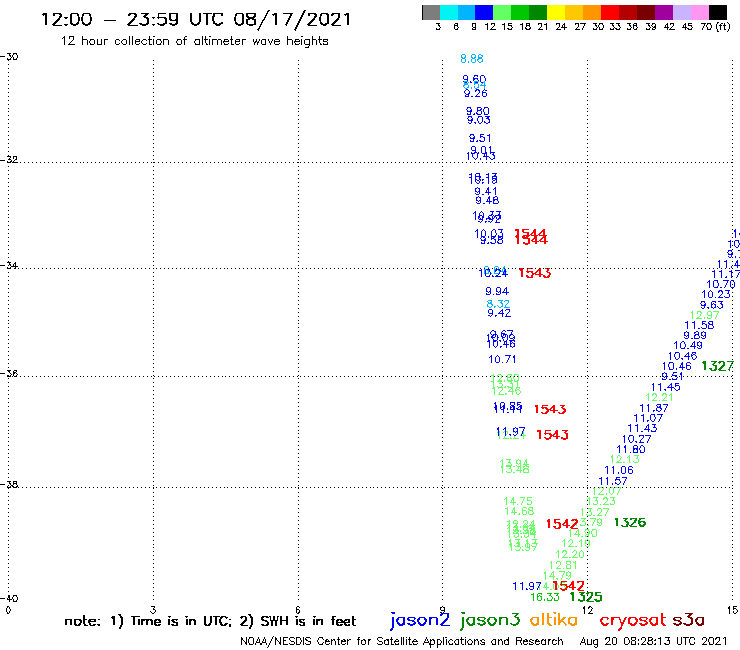Select the wave height value 12.97
740x650 pixels.
click(x=705, y=315)
